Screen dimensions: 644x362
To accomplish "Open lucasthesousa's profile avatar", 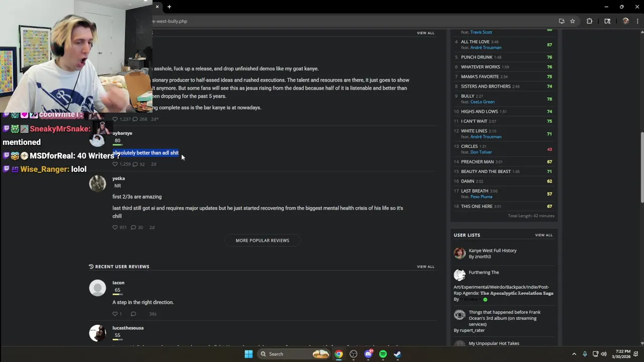I will click(x=98, y=333).
